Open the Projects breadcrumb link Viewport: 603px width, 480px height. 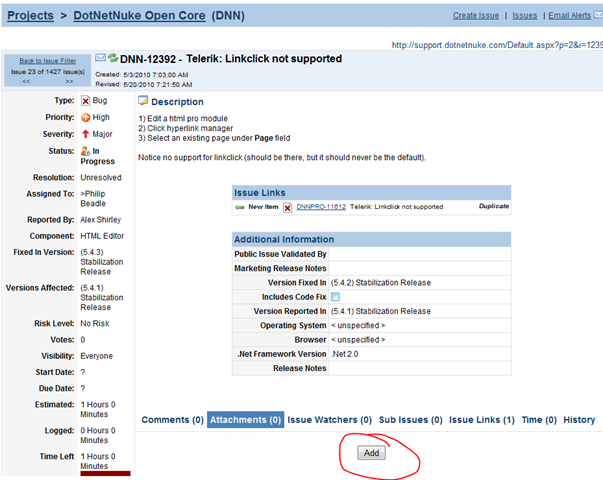point(30,15)
